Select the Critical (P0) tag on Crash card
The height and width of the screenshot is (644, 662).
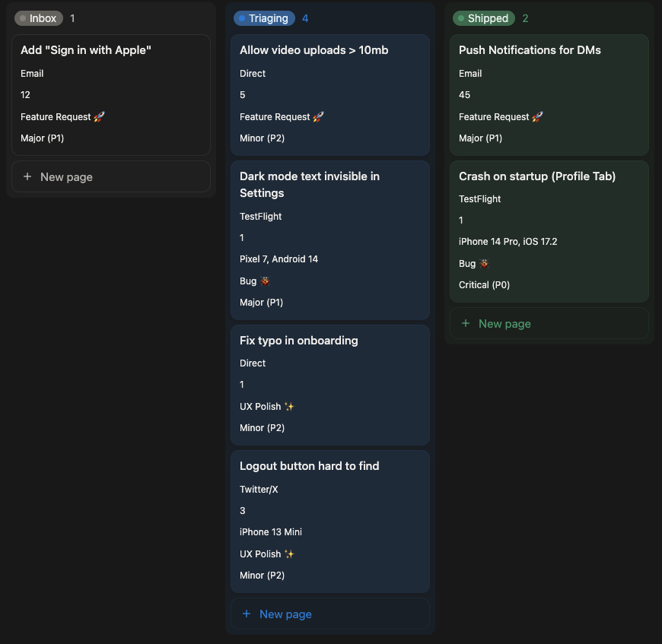coord(485,284)
